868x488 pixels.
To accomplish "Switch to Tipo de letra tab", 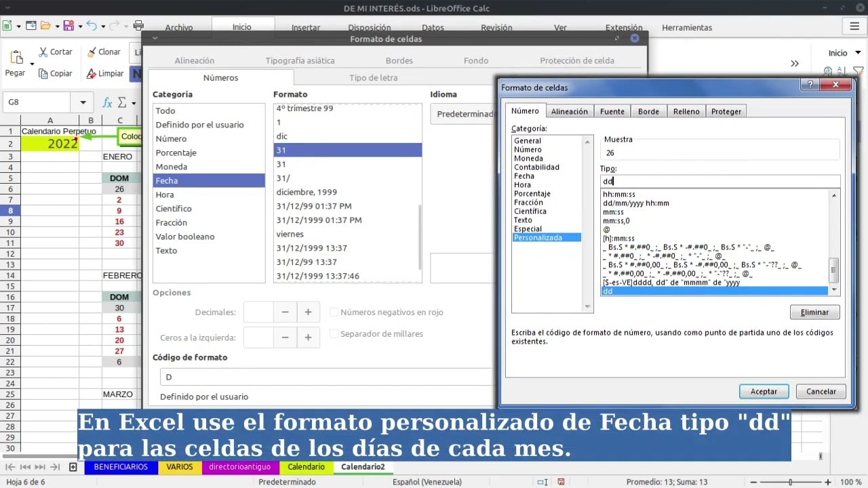I will [x=374, y=77].
